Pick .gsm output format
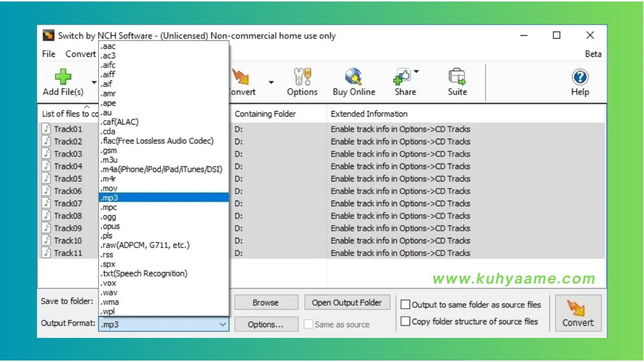Viewport: 644px width, 362px height. coord(164,150)
